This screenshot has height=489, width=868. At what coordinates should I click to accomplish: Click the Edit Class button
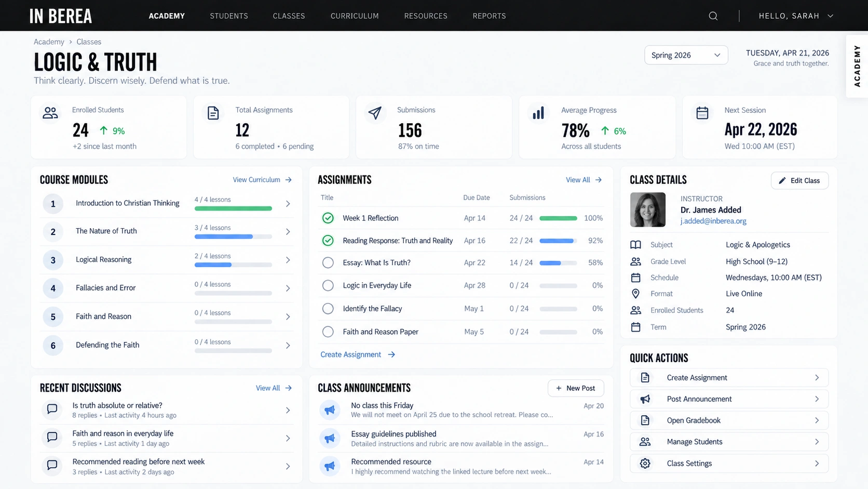799,181
